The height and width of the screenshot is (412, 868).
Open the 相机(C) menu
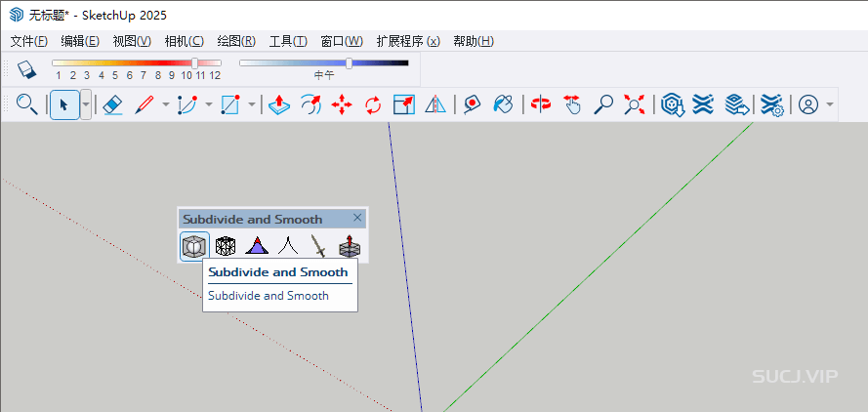[x=185, y=41]
